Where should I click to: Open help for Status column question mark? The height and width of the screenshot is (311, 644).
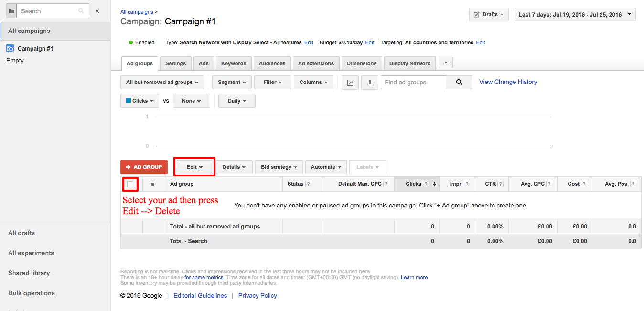[308, 184]
